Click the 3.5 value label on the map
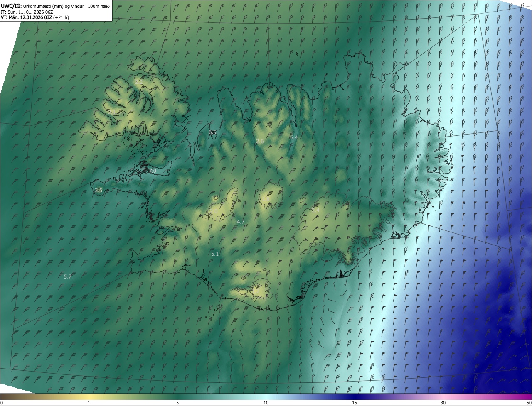This screenshot has height=406, width=532. pyautogui.click(x=99, y=190)
